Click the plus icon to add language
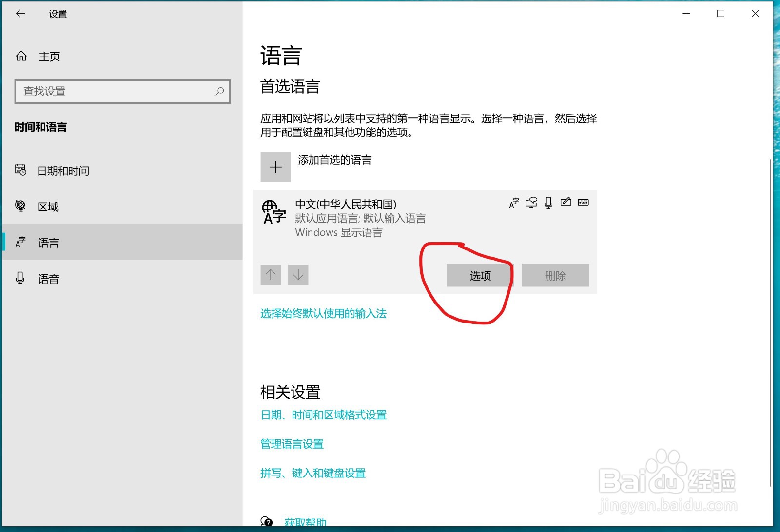This screenshot has height=532, width=780. [x=275, y=167]
